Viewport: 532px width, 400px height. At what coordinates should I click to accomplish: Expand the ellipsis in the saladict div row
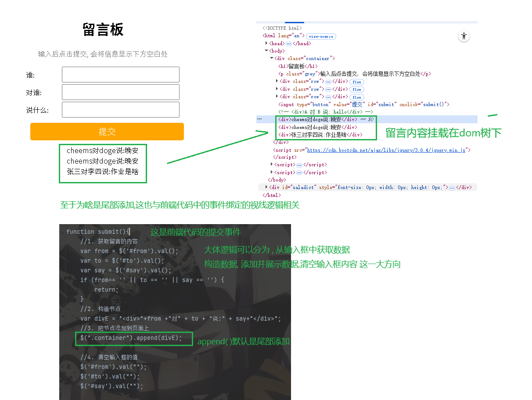452,188
